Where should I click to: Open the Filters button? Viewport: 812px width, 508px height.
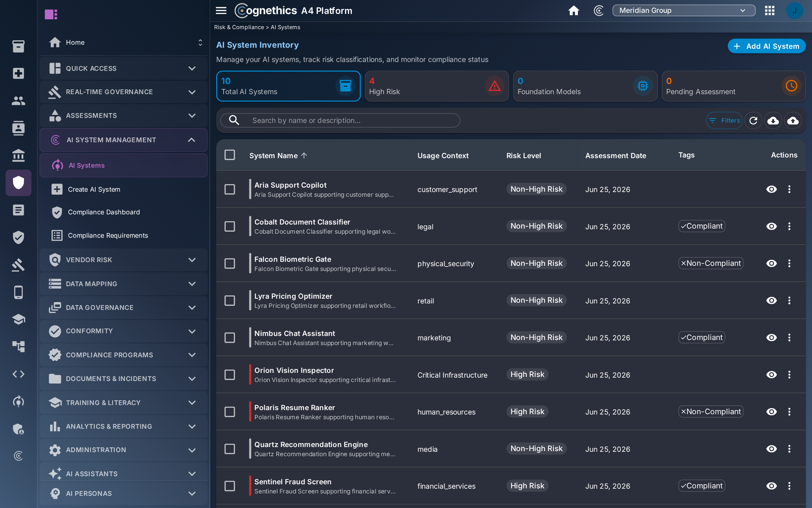tap(724, 120)
